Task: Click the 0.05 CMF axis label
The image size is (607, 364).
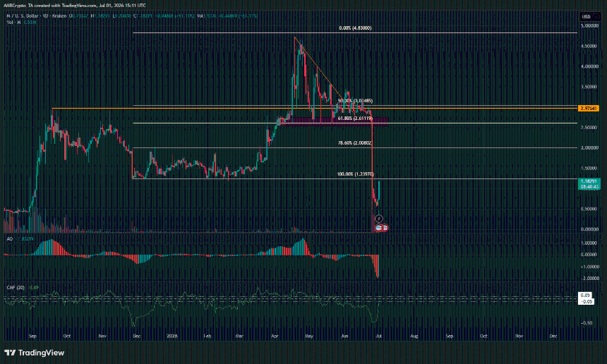Action: [x=585, y=295]
